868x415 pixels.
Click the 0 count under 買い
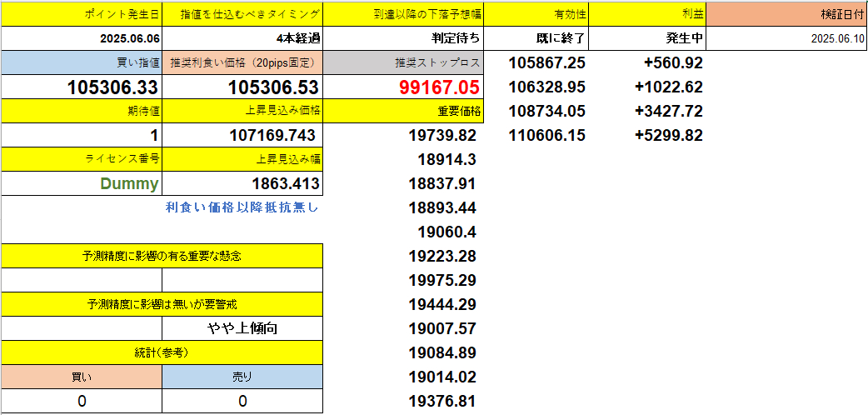(x=82, y=401)
